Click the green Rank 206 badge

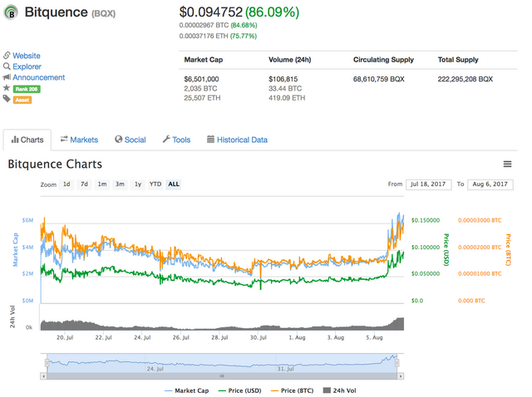(x=27, y=89)
